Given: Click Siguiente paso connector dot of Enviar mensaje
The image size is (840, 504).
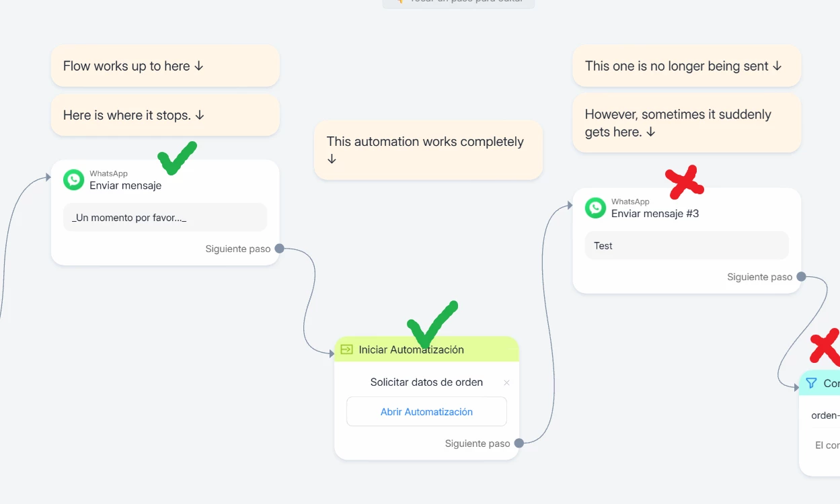Looking at the screenshot, I should point(279,249).
